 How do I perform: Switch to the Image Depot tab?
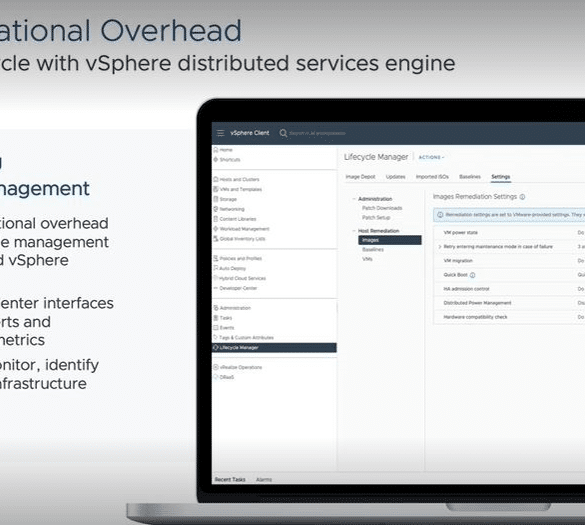(x=360, y=177)
